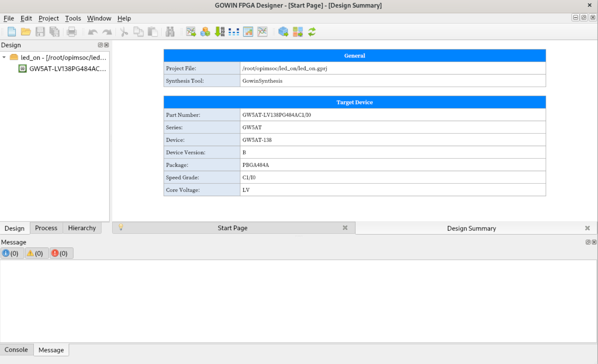Viewport: 598px width, 364px height.
Task: Close the Design panel
Action: click(x=106, y=45)
